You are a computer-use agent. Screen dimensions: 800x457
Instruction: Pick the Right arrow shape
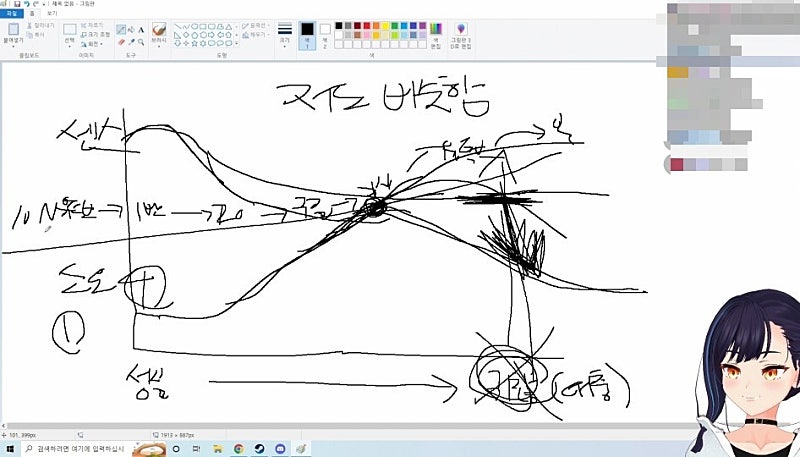point(211,35)
